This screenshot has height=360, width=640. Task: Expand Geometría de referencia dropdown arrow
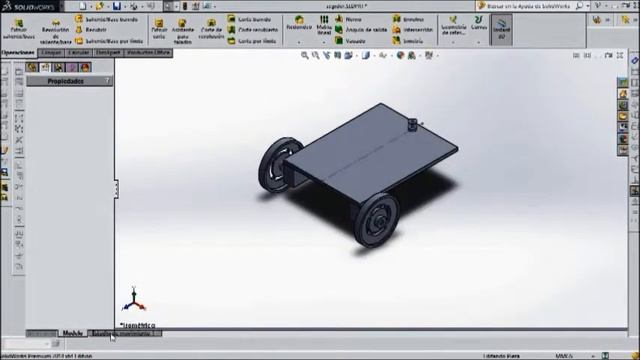pos(453,42)
